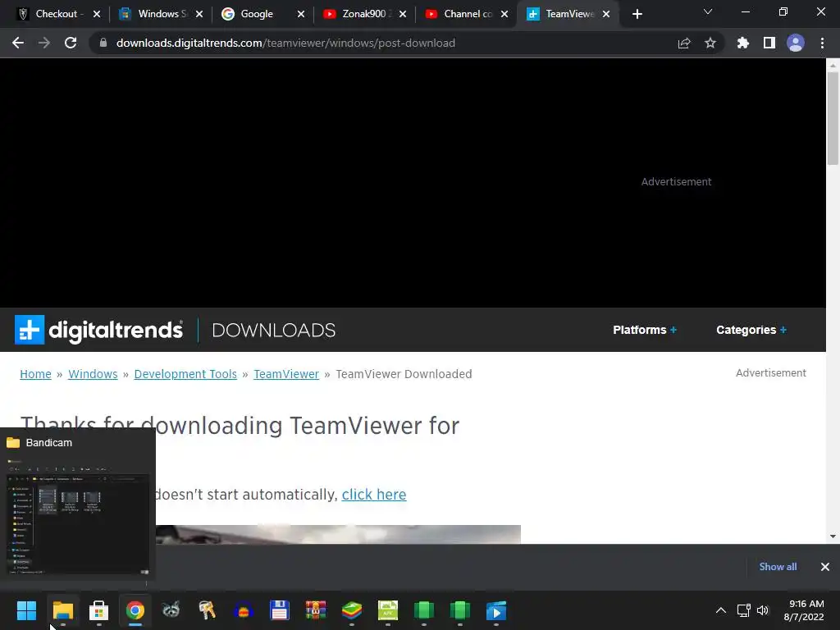Open Chrome side panel icon
Viewport: 840px width, 630px height.
point(769,43)
